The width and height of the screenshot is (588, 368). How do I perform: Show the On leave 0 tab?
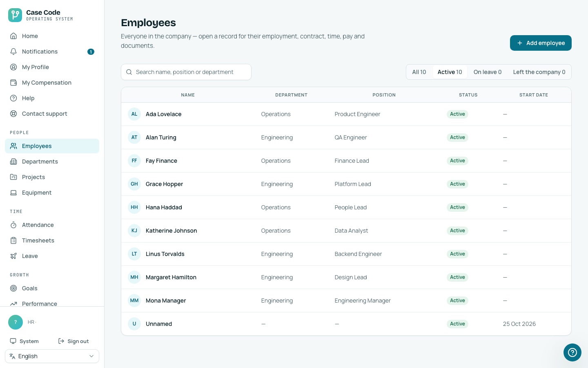pos(488,72)
